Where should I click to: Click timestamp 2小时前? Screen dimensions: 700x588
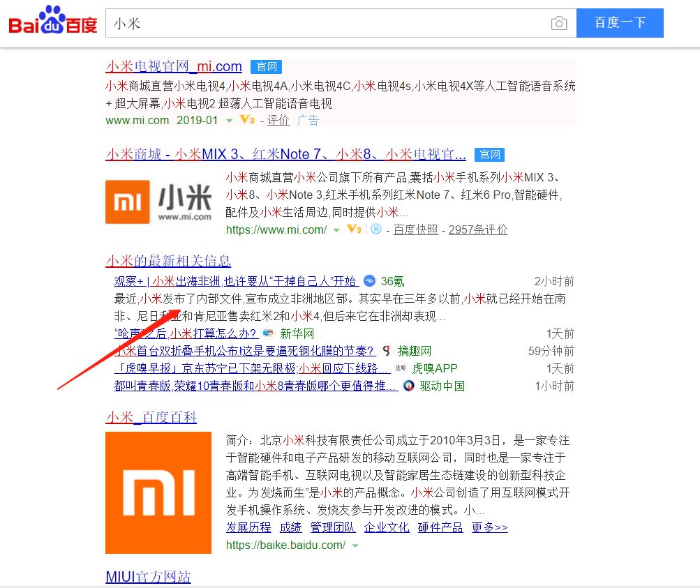click(x=554, y=281)
